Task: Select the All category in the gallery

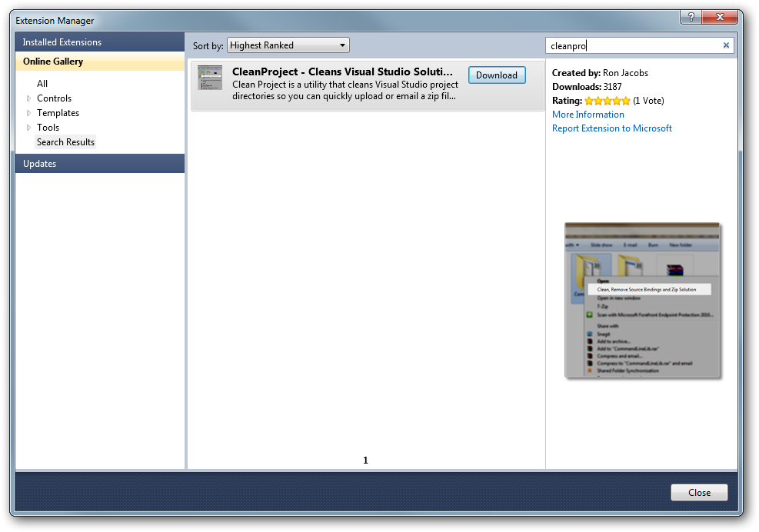Action: point(42,84)
